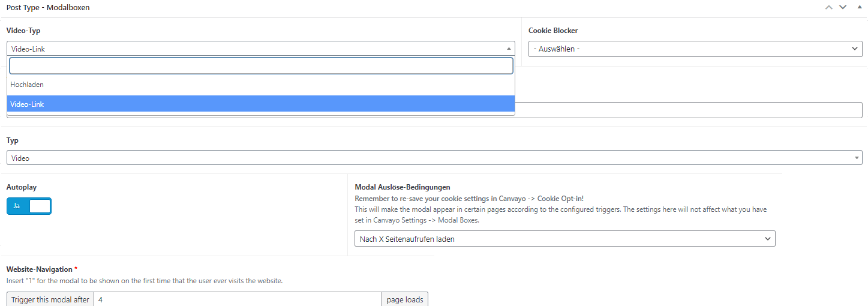
Task: Click chevron of Nach X Seitenaufrufen dropdown
Action: coord(767,239)
